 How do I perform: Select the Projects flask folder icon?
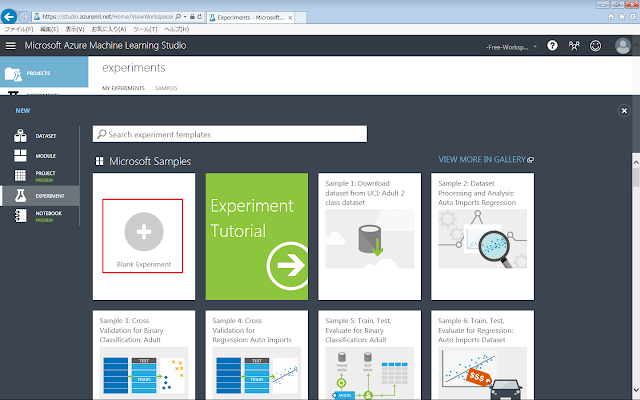pyautogui.click(x=13, y=74)
